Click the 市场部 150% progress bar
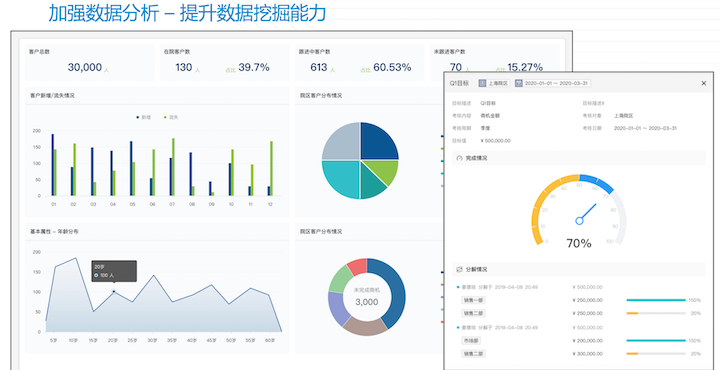The width and height of the screenshot is (720, 370). [x=656, y=341]
